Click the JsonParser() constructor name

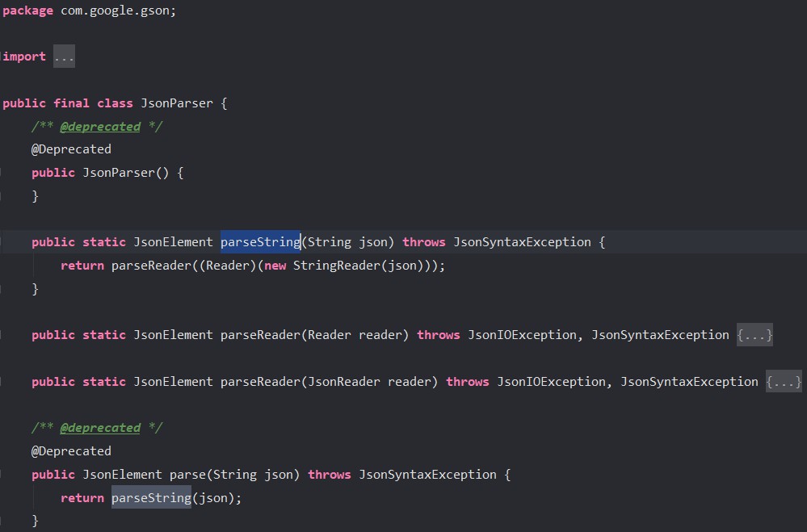[x=119, y=173]
